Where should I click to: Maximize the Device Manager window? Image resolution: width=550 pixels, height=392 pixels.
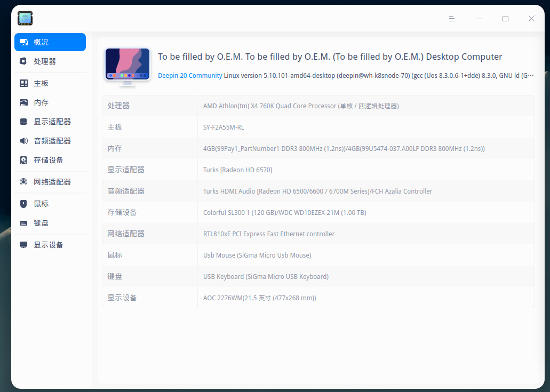pyautogui.click(x=505, y=19)
